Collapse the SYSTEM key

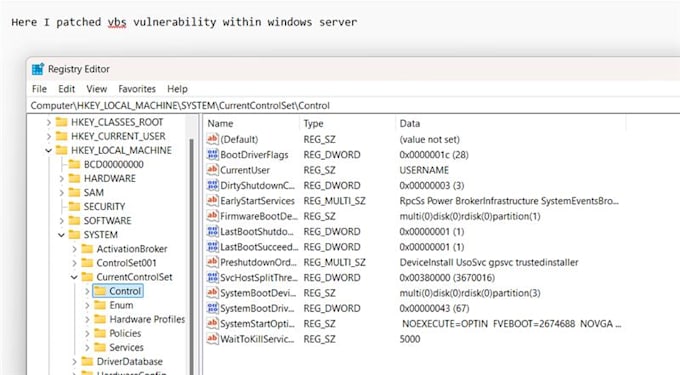tap(61, 235)
